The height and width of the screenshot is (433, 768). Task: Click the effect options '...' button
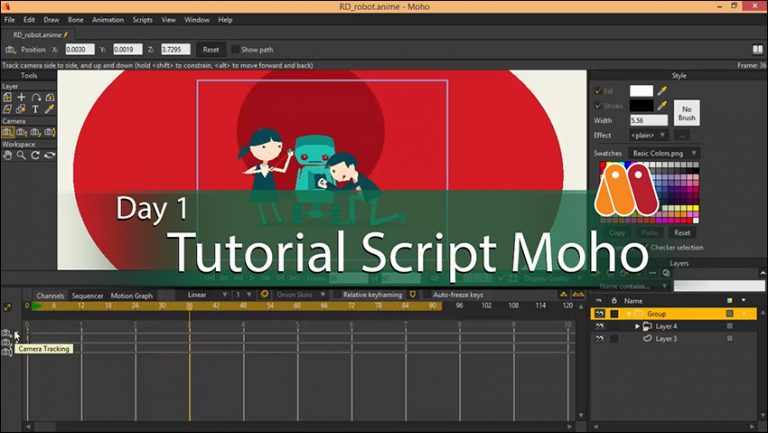pos(682,135)
